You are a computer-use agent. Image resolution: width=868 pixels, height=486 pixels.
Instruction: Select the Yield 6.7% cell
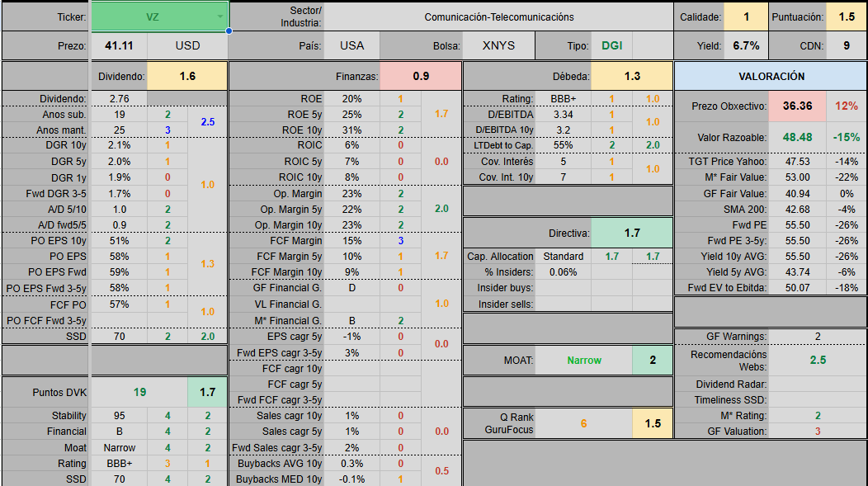click(x=746, y=45)
